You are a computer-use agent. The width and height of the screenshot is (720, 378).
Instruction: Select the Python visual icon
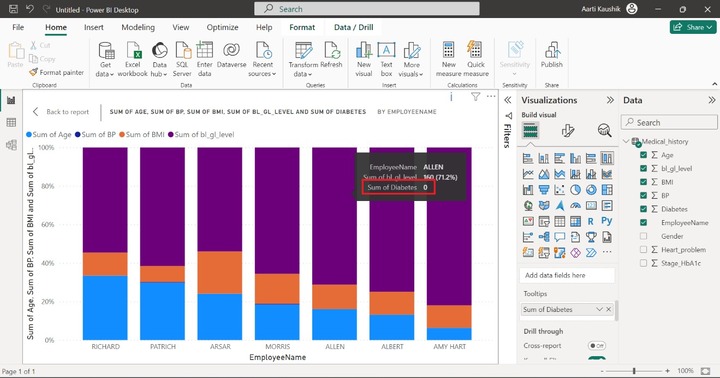607,221
